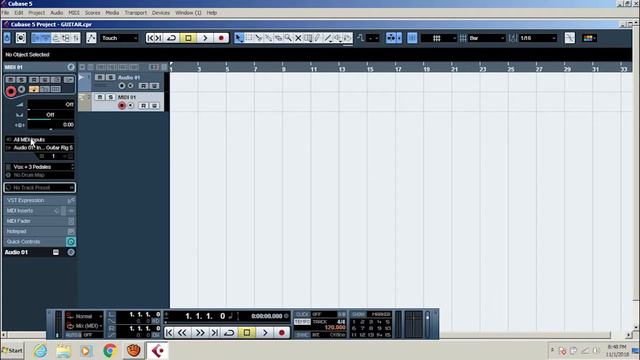Open the Transport menu

click(136, 13)
